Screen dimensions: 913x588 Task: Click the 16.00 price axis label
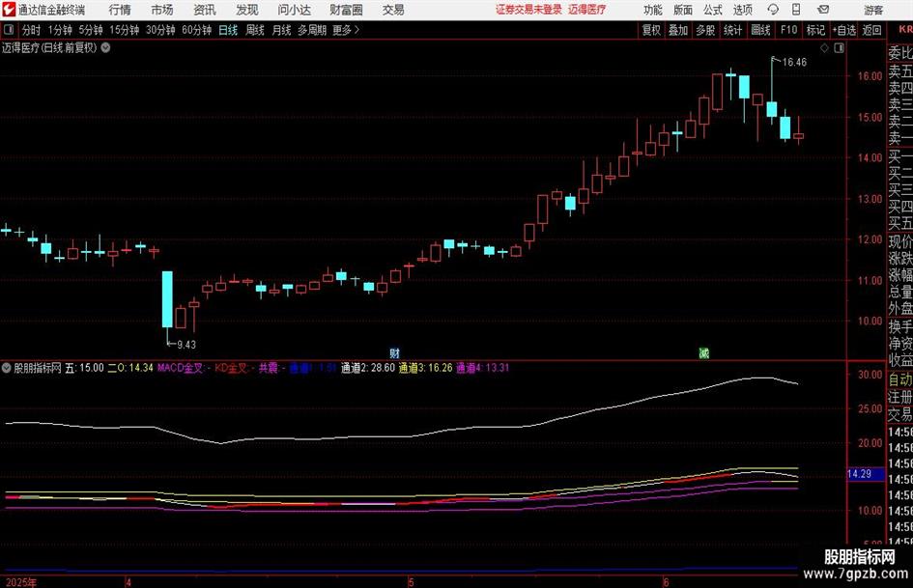pos(870,76)
